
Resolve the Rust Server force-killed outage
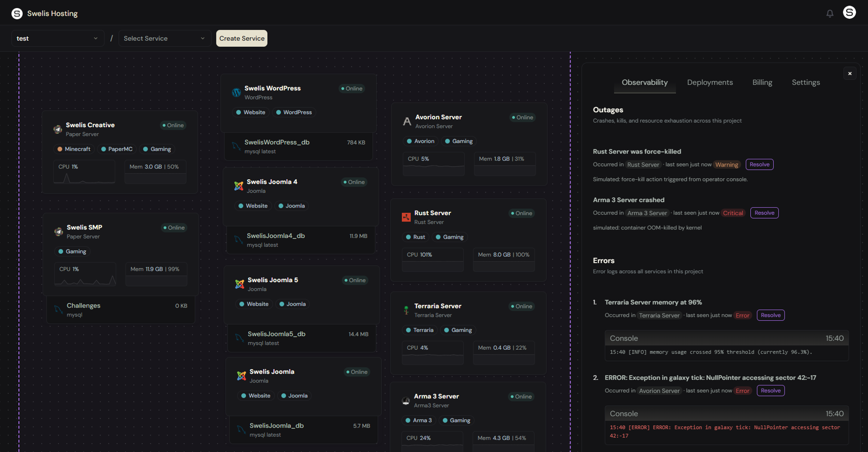[759, 164]
